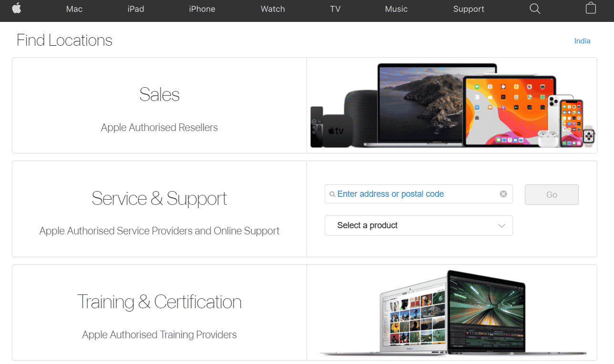Click the Go button

tap(552, 194)
